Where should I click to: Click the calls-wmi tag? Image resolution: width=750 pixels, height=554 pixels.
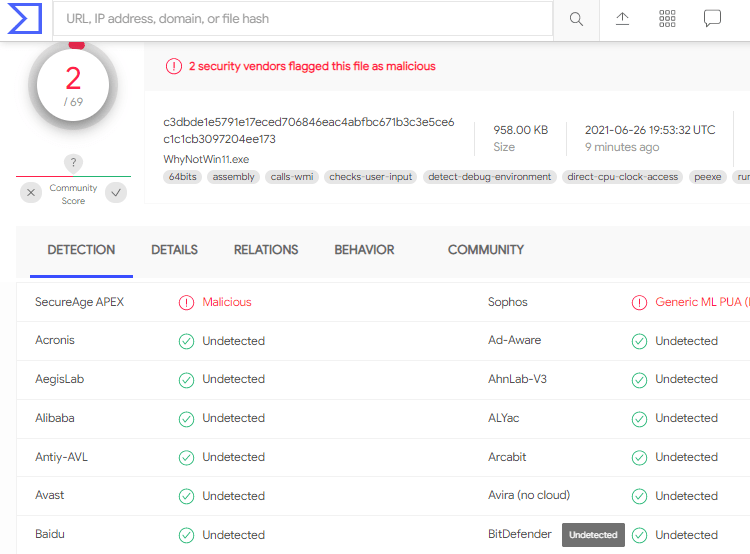click(292, 177)
